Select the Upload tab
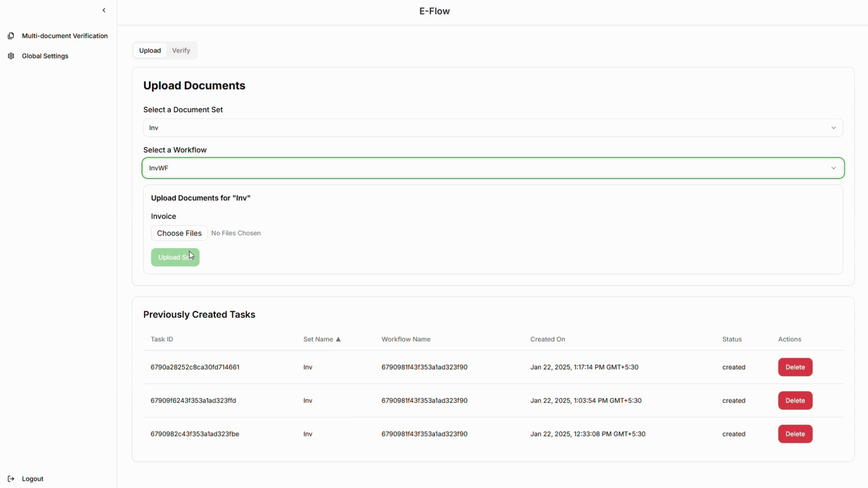 click(150, 51)
